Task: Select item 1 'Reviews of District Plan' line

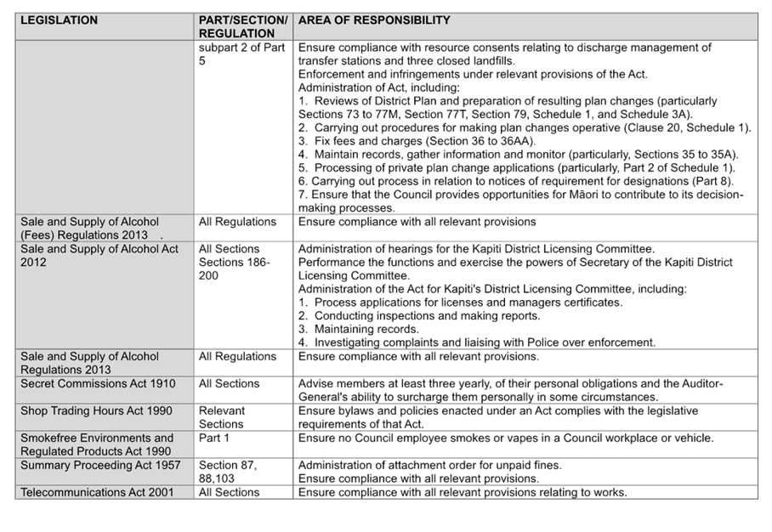Action: [508, 107]
